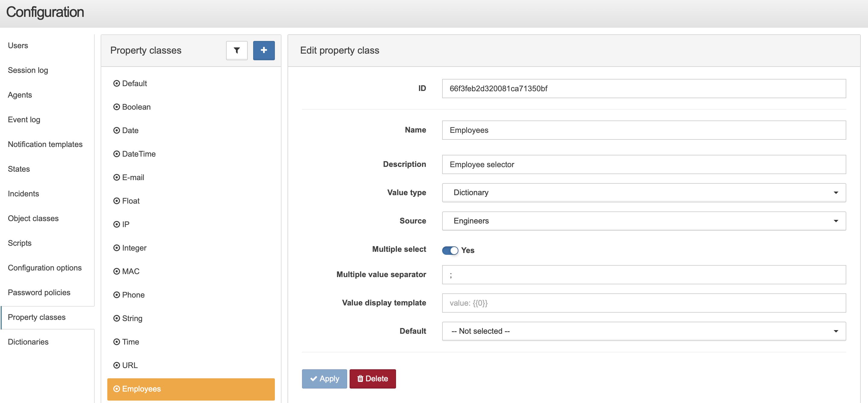The width and height of the screenshot is (868, 403).
Task: Delete the Employees property class
Action: pos(372,379)
